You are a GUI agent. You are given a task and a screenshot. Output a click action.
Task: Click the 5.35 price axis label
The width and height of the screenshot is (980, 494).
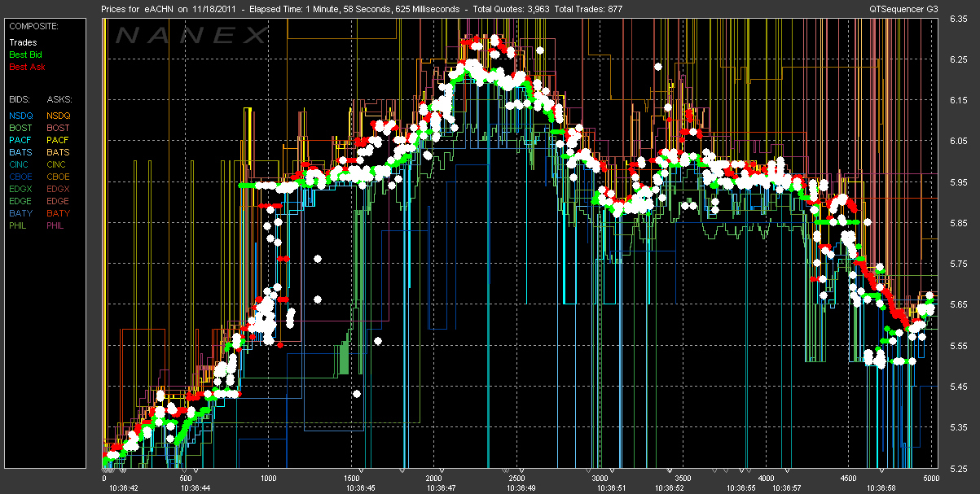pyautogui.click(x=959, y=426)
